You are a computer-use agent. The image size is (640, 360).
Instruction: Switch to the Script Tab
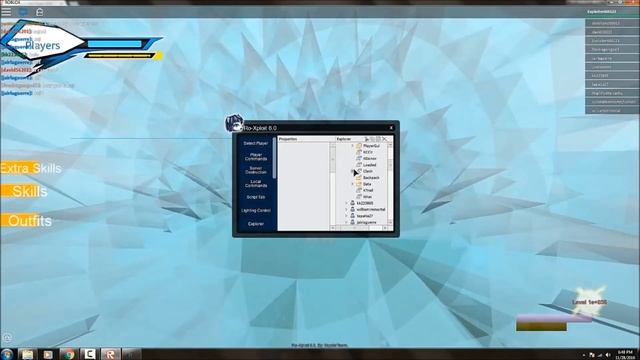[x=256, y=197]
